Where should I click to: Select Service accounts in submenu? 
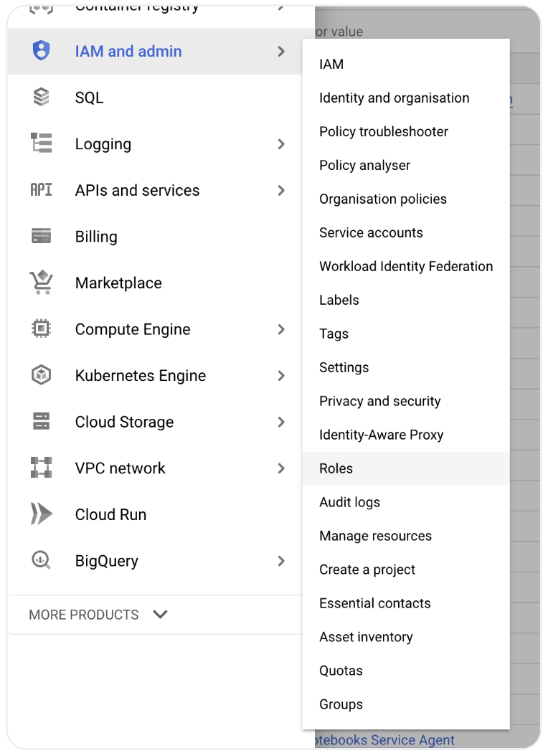(x=406, y=233)
